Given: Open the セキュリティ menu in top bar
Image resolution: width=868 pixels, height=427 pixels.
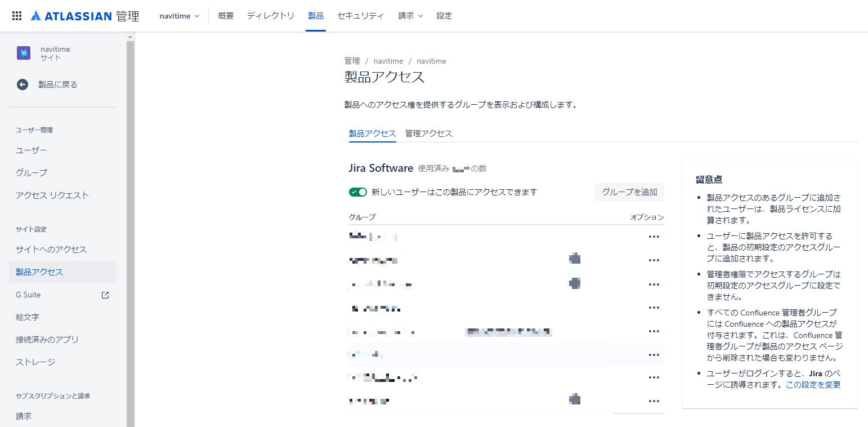Looking at the screenshot, I should coord(360,16).
